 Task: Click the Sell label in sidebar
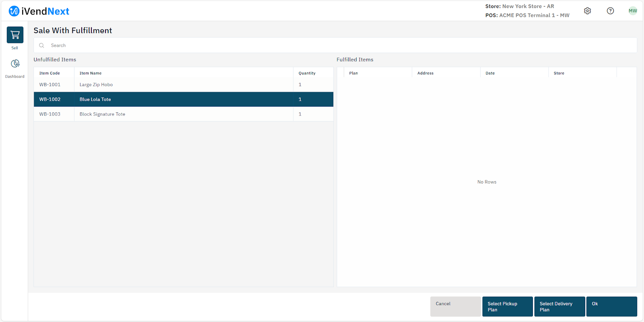[15, 48]
